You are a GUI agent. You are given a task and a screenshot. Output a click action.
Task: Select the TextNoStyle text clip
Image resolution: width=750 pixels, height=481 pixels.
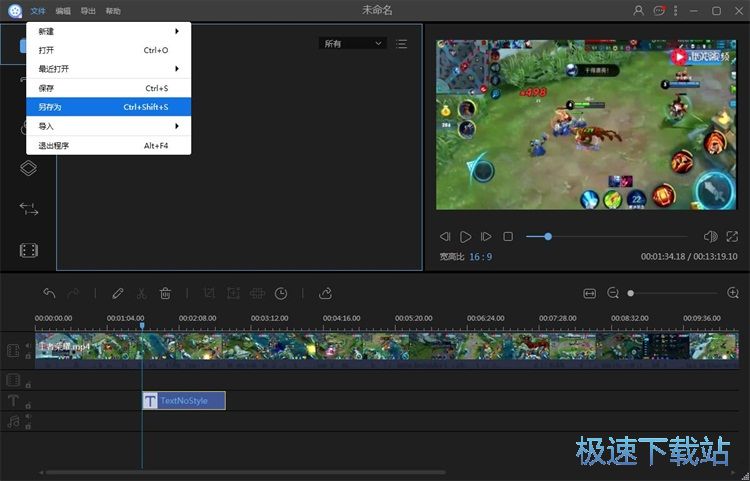click(x=184, y=401)
